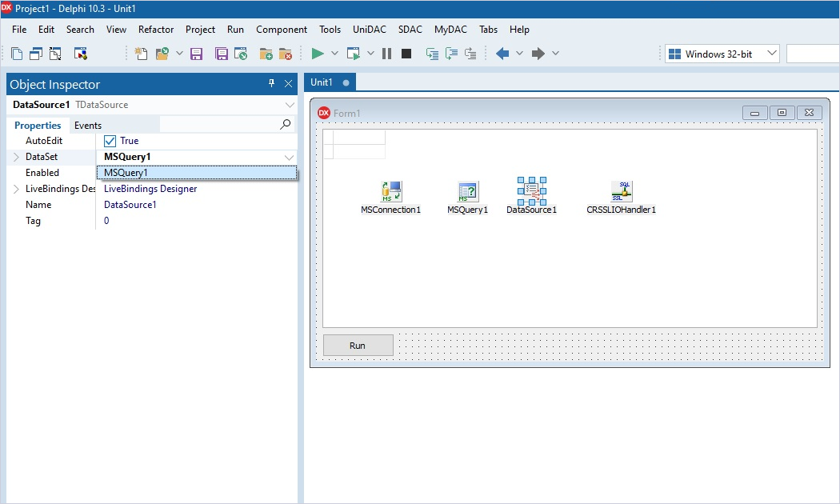This screenshot has height=504, width=840.
Task: Pin the Object Inspector panel
Action: coord(271,83)
